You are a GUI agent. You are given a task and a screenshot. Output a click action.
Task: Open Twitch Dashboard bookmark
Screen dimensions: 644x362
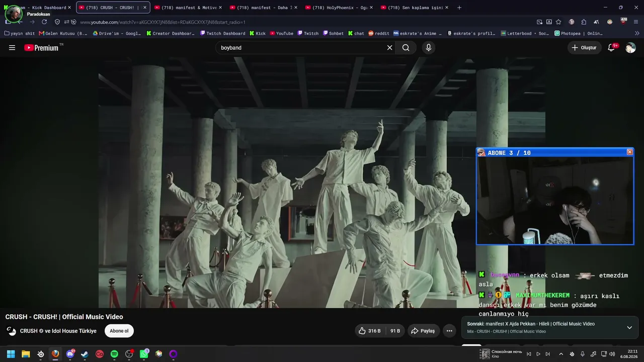(222, 34)
